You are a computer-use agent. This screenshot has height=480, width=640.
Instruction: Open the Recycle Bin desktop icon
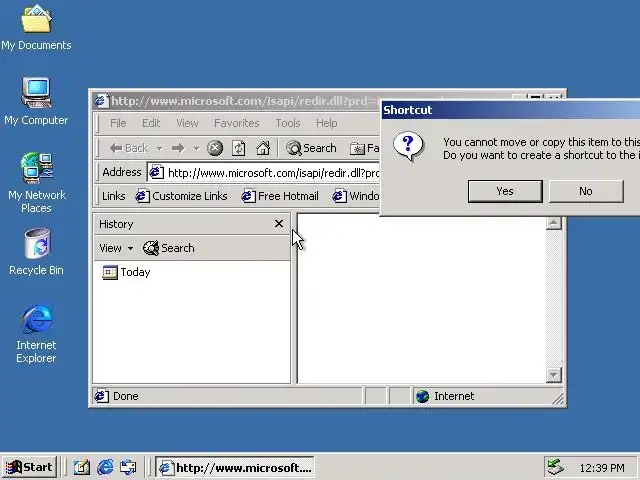(36, 252)
